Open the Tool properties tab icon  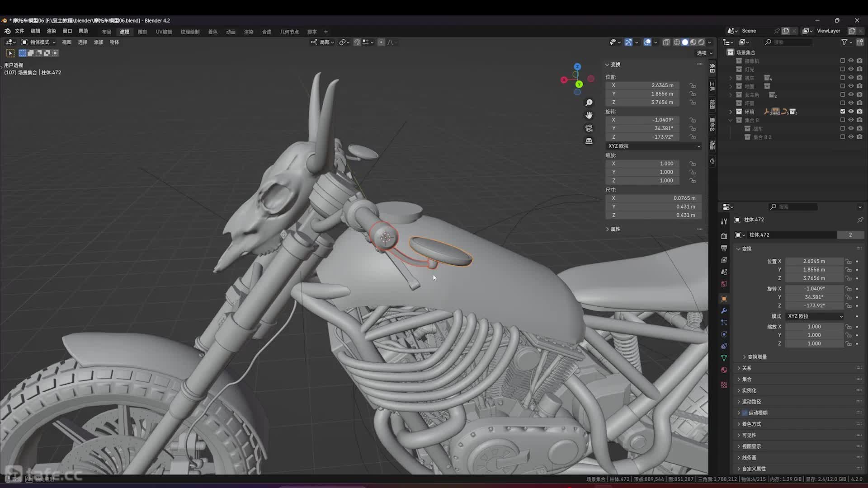tap(724, 221)
